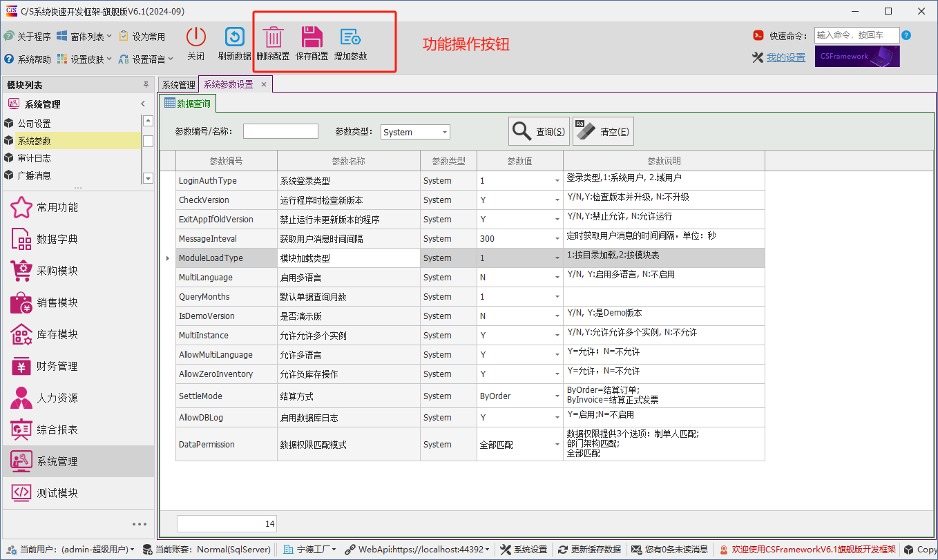The width and height of the screenshot is (938, 560).
Task: Click the 参数编号/名称 search field
Action: tap(280, 131)
